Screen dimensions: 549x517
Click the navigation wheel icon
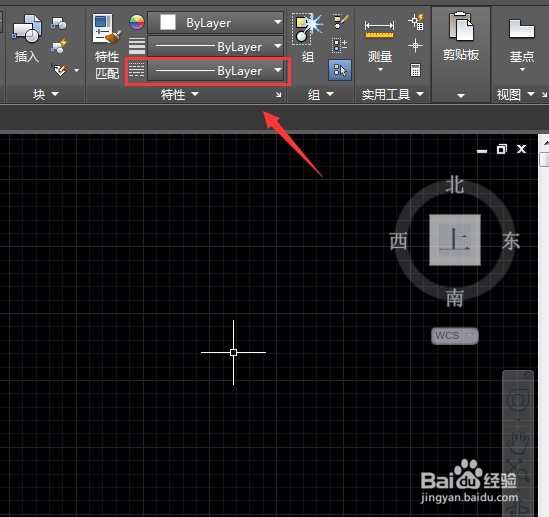(518, 400)
